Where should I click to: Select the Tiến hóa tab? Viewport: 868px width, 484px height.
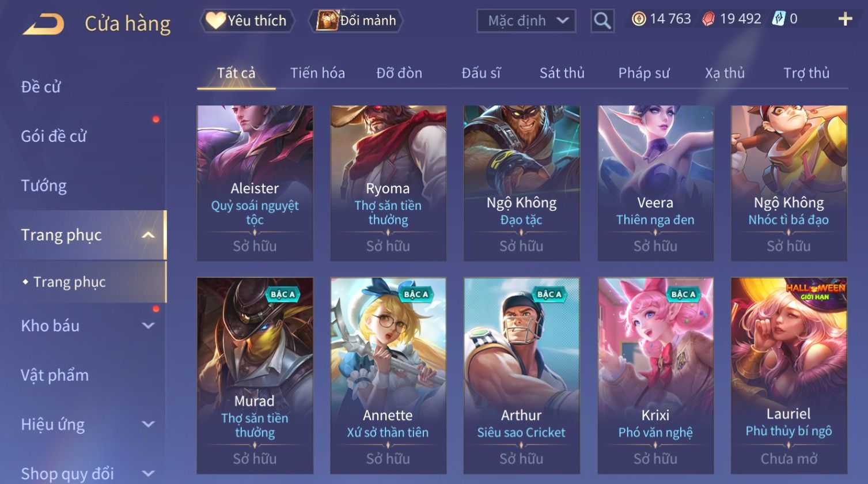[x=317, y=73]
